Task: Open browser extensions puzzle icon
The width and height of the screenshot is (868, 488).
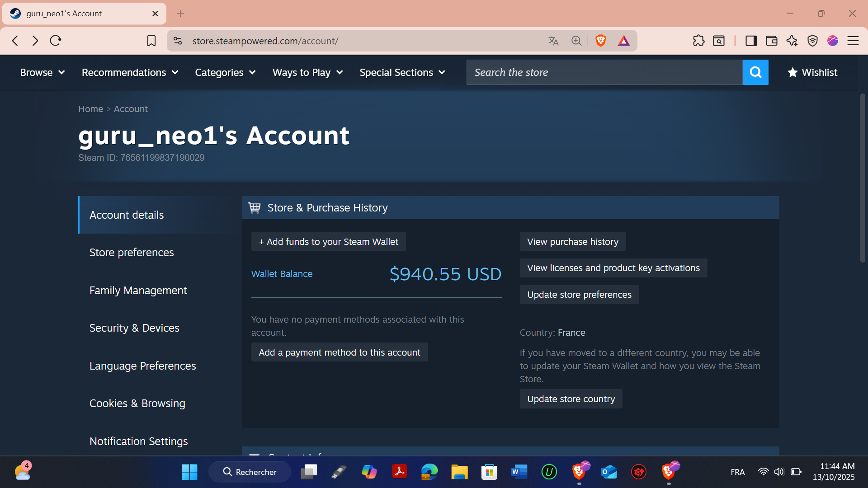Action: point(698,41)
